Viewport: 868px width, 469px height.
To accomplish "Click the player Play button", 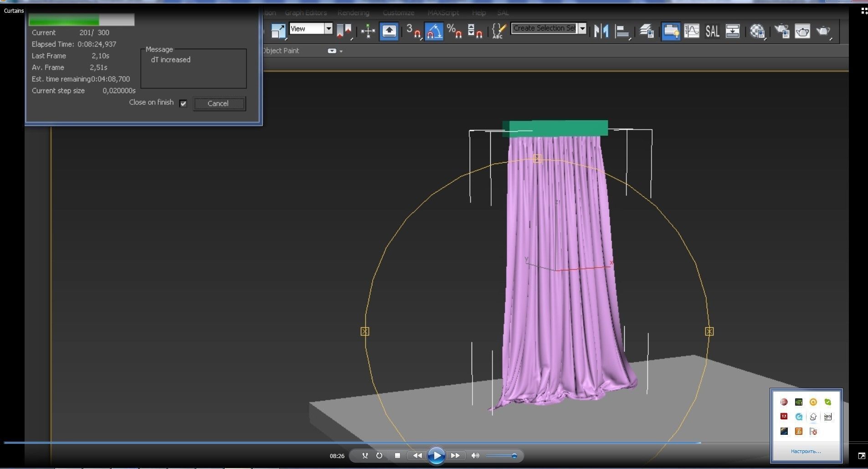I will pos(436,455).
